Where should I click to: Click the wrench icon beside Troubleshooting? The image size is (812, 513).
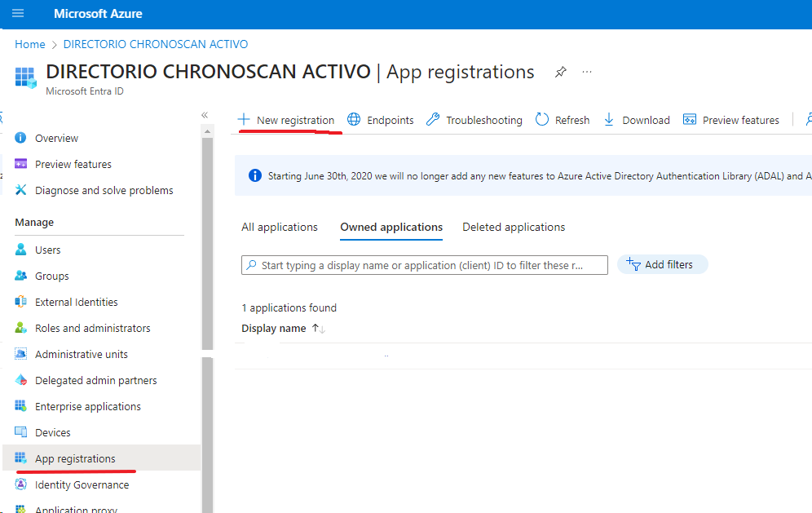433,120
